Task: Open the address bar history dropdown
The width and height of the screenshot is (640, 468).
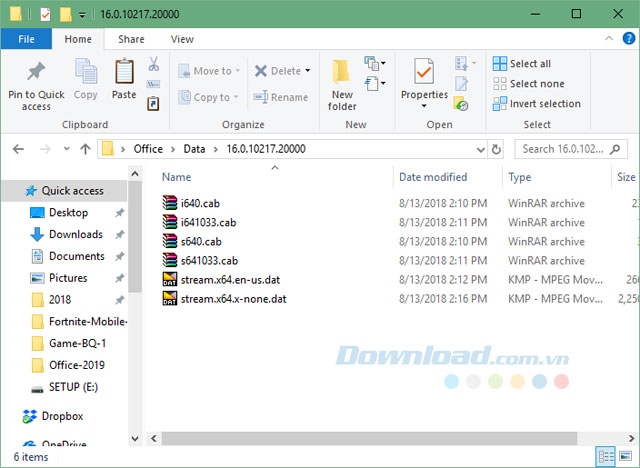Action: [478, 149]
